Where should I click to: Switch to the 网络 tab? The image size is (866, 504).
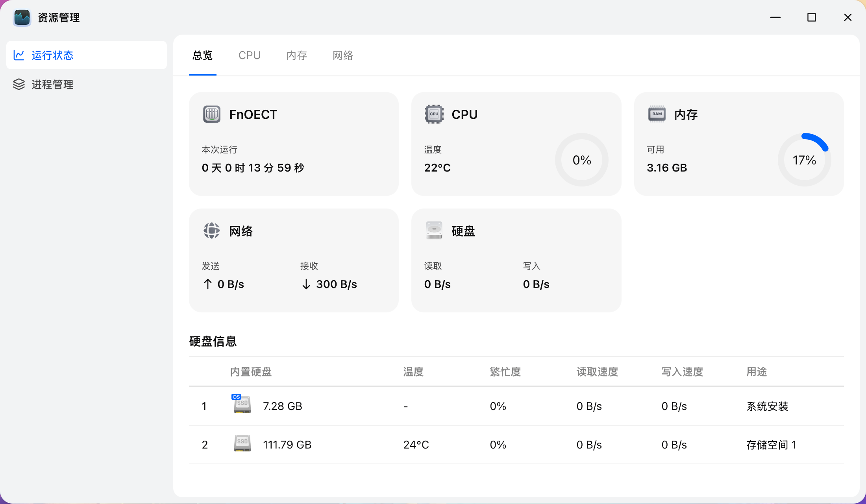click(x=342, y=55)
